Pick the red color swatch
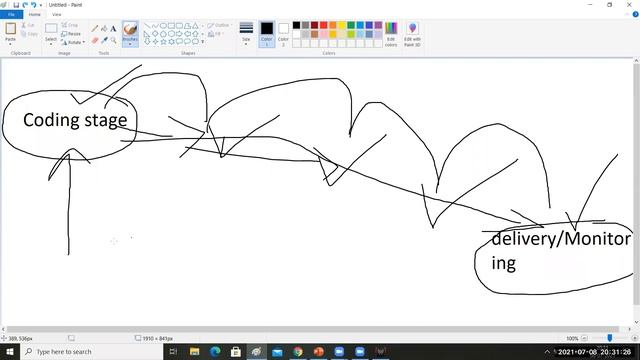 point(323,25)
